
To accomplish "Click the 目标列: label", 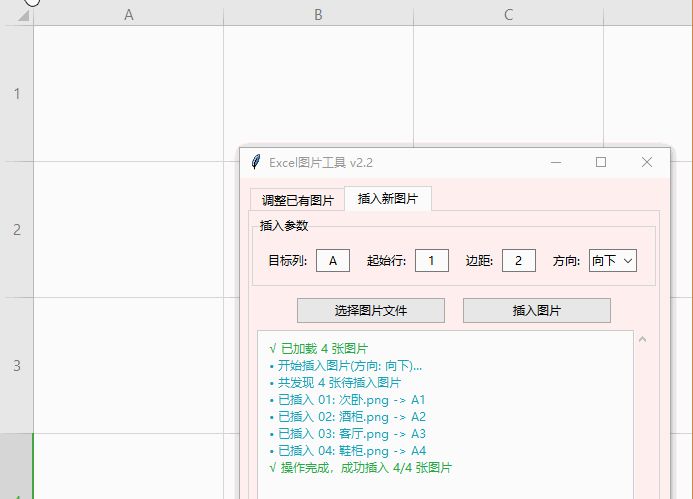I will click(288, 261).
